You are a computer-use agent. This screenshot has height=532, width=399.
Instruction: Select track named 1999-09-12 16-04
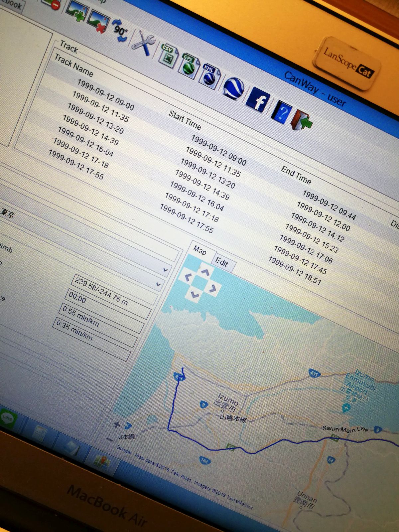click(85, 142)
